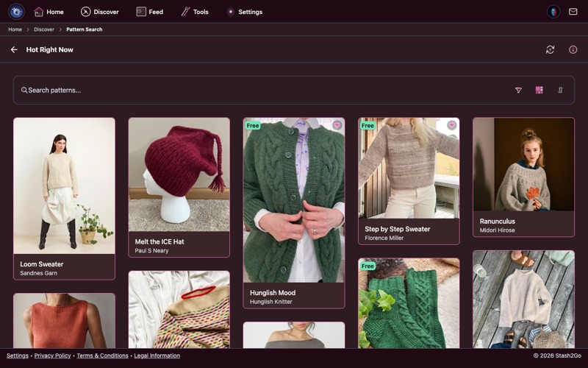Open the sort order icon
588x368 pixels.
tap(560, 90)
